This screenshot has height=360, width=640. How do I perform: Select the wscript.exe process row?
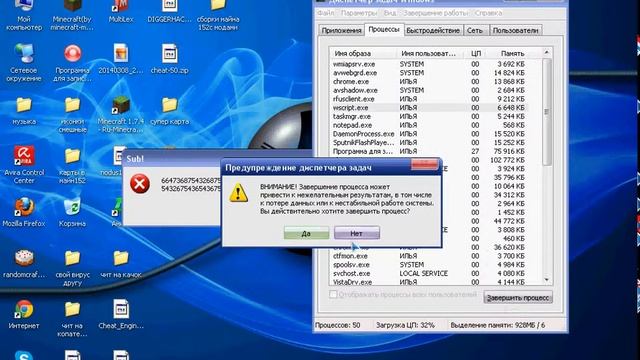pyautogui.click(x=429, y=108)
